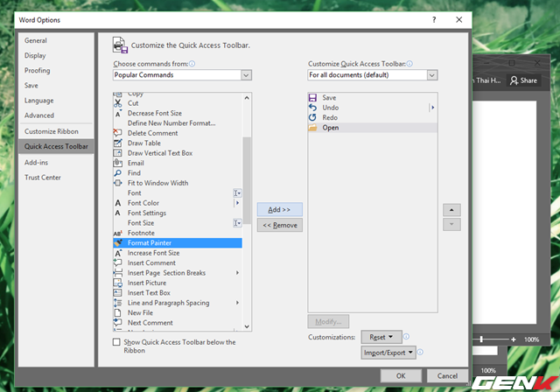
Task: Expand the Undo split arrow in toolbar list
Action: [x=433, y=108]
